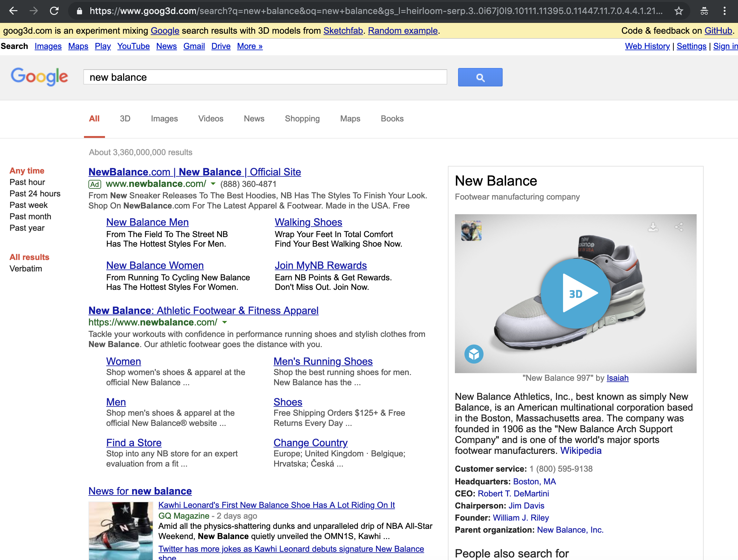Click the Sign in link
738x560 pixels.
point(725,46)
